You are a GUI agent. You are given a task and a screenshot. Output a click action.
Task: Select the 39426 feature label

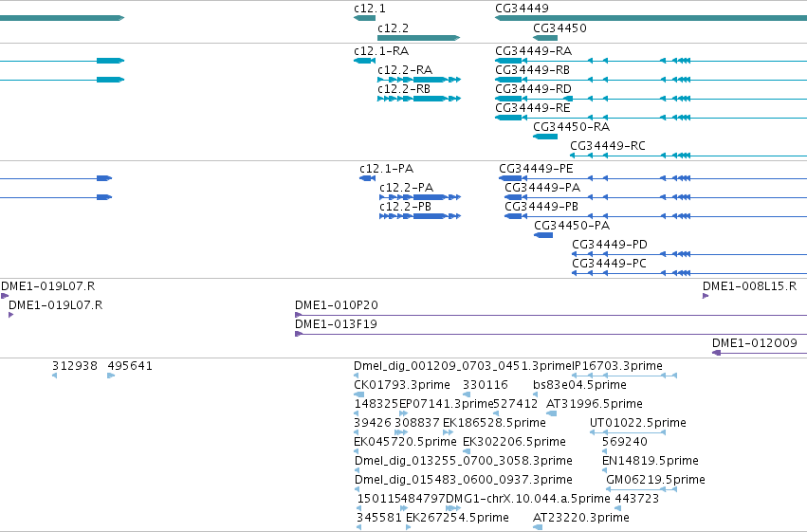click(x=373, y=424)
